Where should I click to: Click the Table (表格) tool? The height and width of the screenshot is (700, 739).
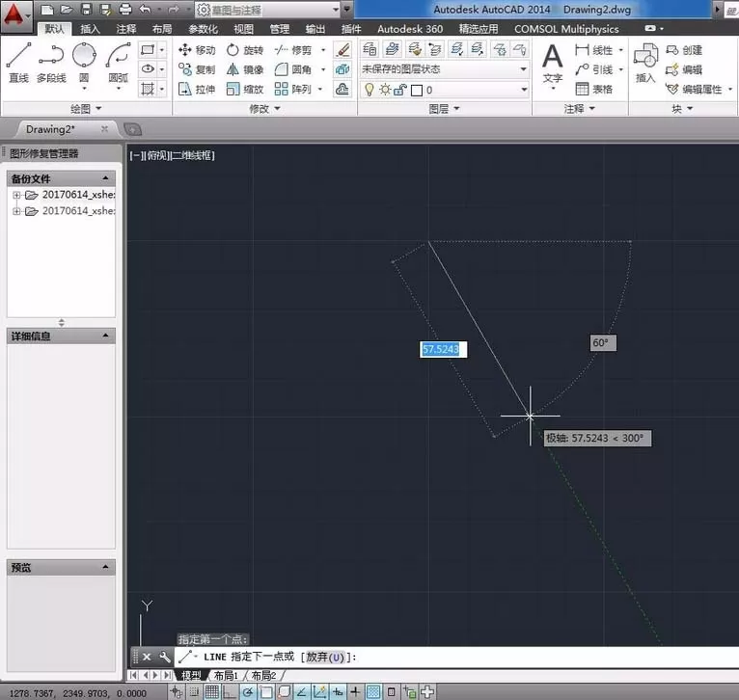point(594,89)
